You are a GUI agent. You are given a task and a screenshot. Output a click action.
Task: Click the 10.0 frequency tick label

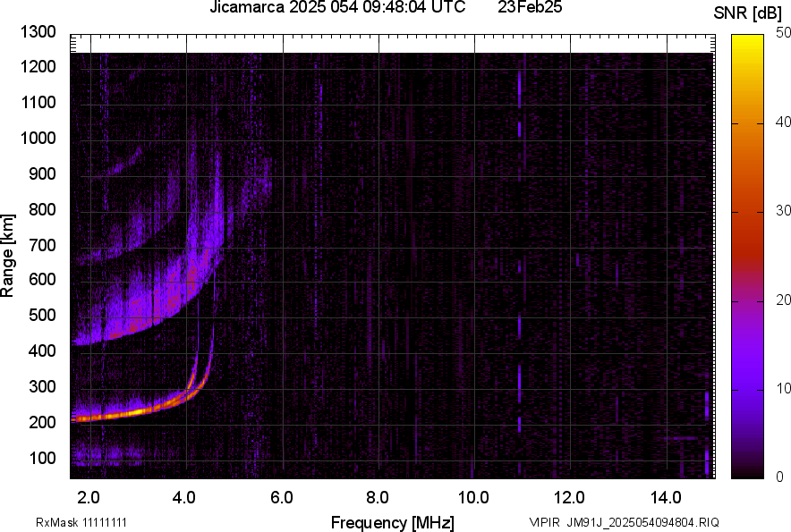(x=472, y=498)
